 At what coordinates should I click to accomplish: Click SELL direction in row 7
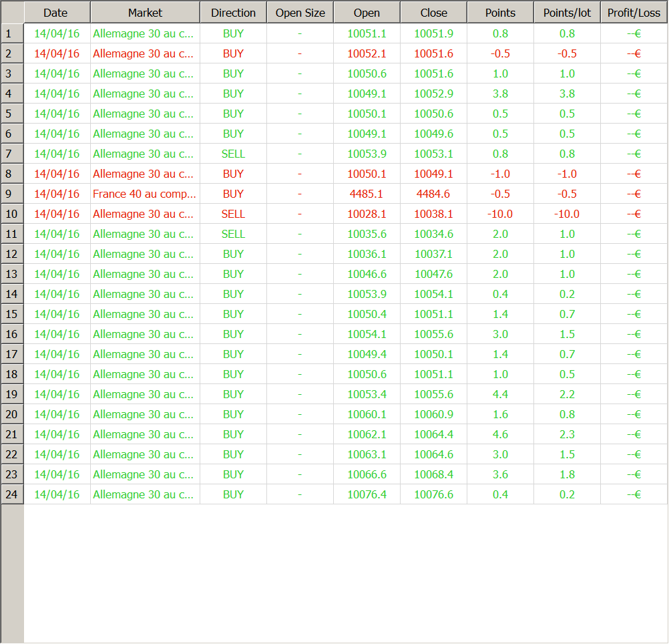coord(234,154)
